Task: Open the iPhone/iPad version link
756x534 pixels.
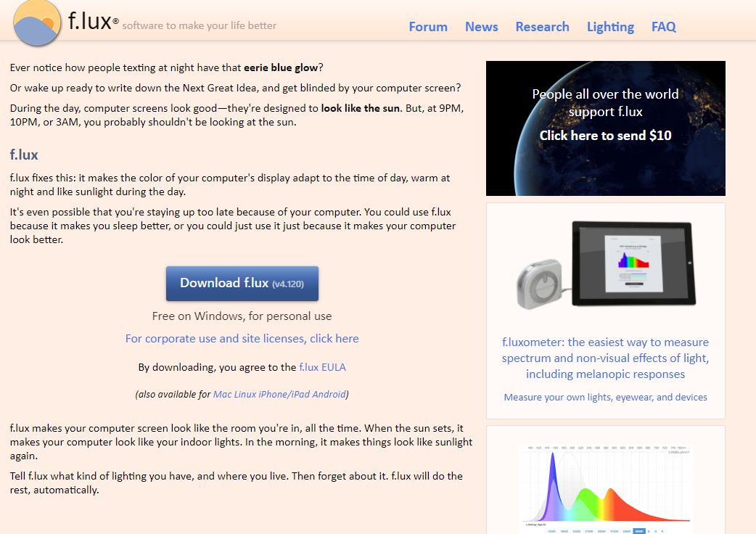Action: (x=284, y=394)
